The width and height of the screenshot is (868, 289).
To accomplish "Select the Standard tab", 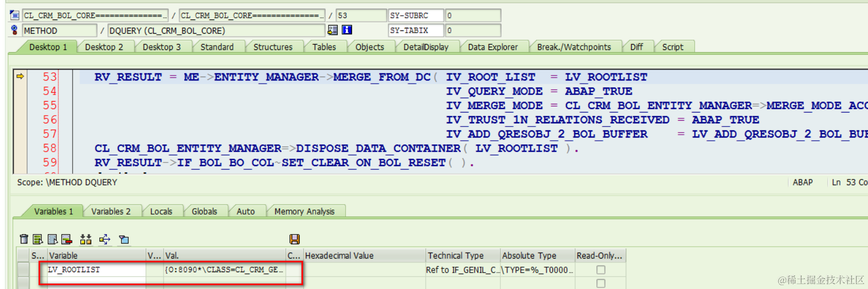I will coord(217,47).
